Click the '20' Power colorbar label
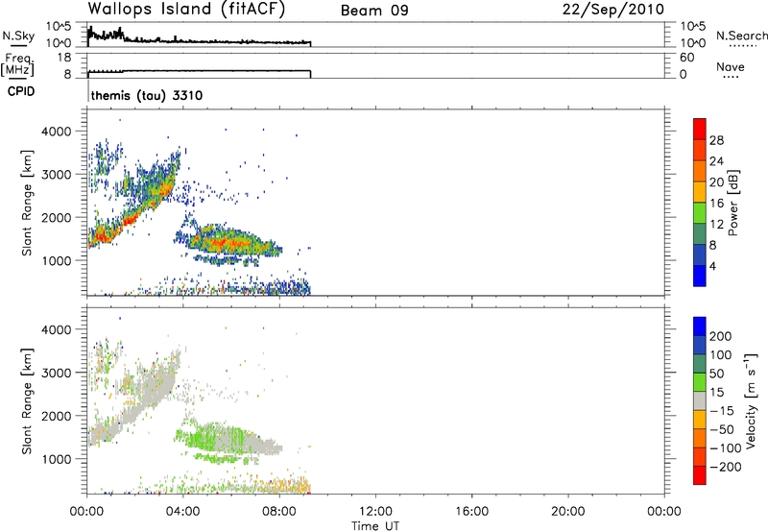 (716, 182)
